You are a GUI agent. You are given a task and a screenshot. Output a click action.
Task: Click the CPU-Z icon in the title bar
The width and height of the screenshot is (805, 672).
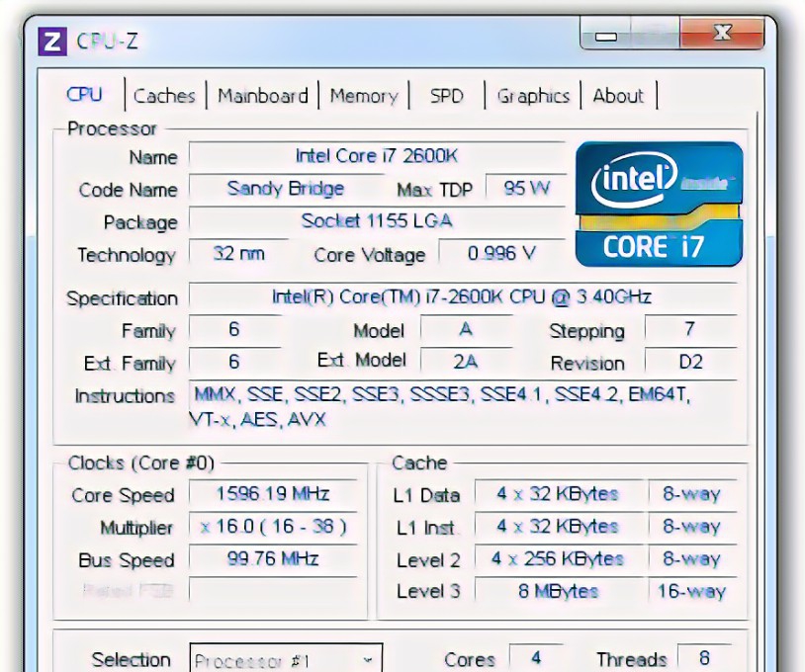point(53,41)
